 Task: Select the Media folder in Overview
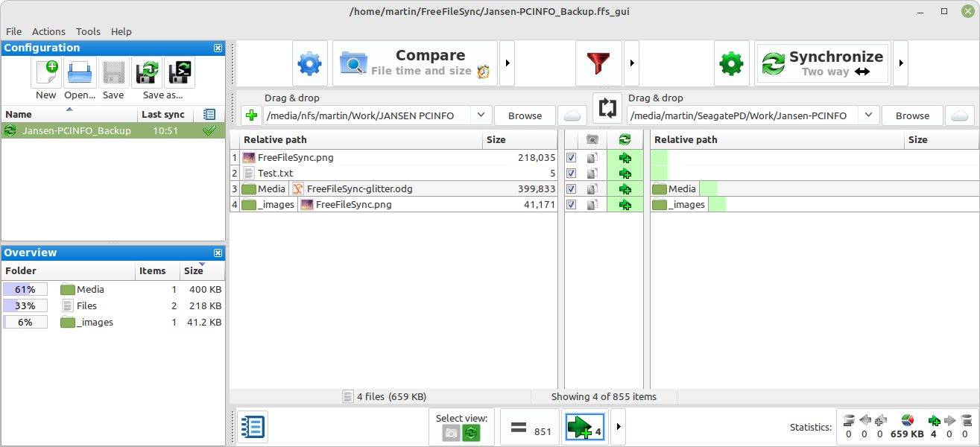click(113, 289)
